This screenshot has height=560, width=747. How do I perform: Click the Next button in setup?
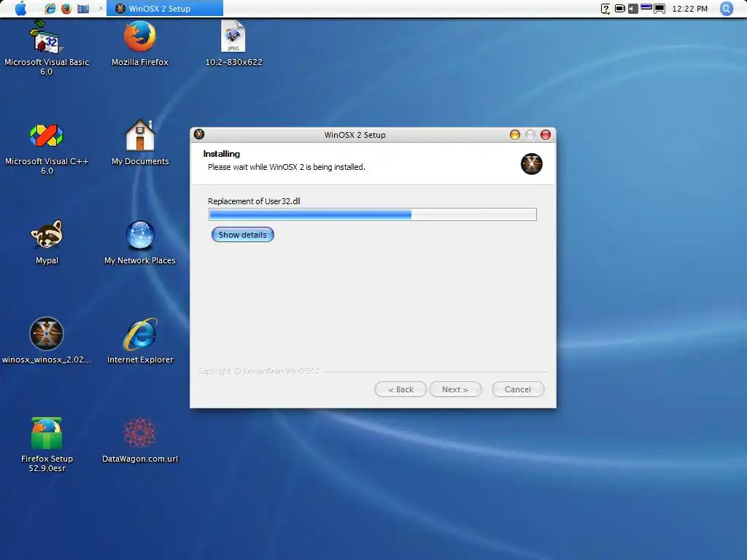455,389
